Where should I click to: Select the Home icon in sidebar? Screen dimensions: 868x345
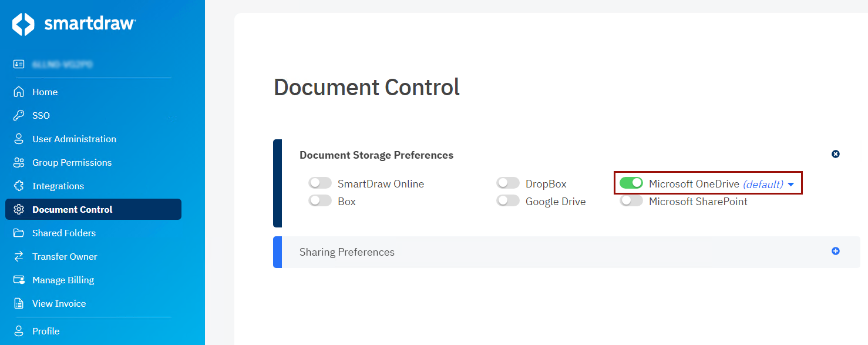pyautogui.click(x=19, y=92)
